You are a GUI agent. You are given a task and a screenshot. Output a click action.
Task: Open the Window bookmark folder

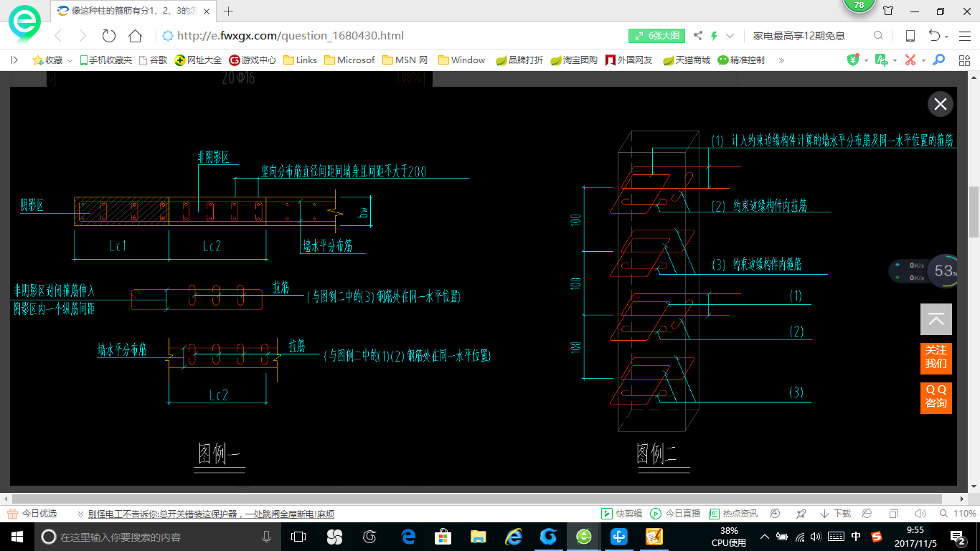[x=462, y=60]
